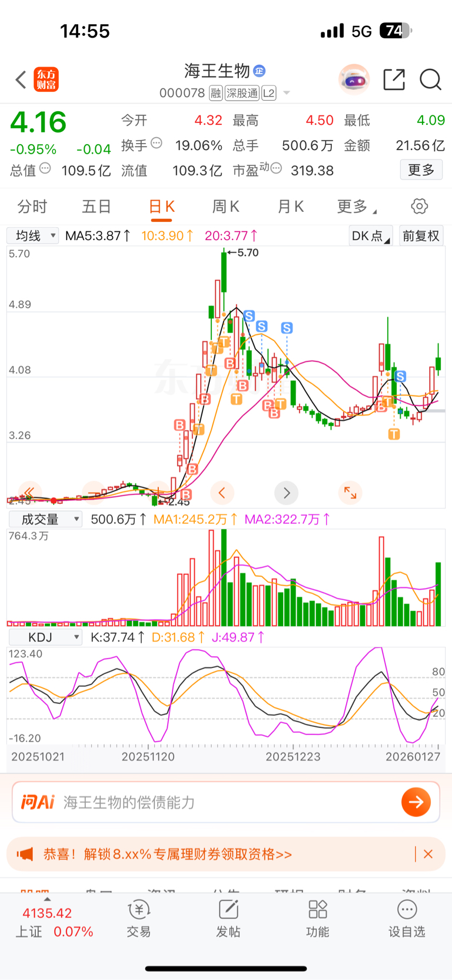The image size is (452, 980).
Task: Open the 交易 trade icon
Action: point(139,919)
